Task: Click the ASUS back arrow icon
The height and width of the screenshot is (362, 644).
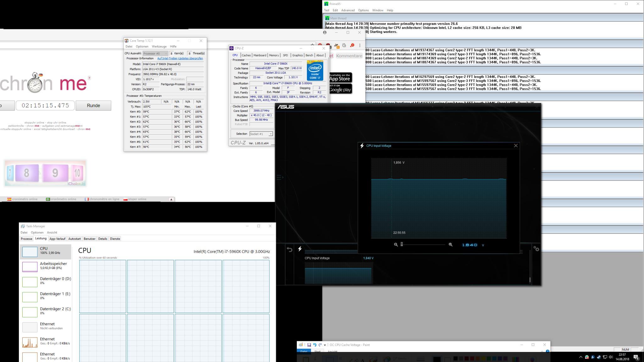Action: (290, 250)
